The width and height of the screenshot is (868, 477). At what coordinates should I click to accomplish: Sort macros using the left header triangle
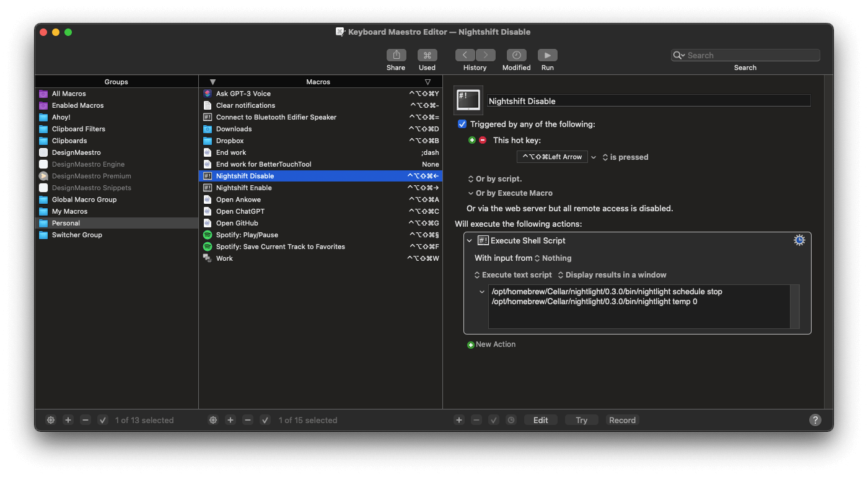pos(213,82)
